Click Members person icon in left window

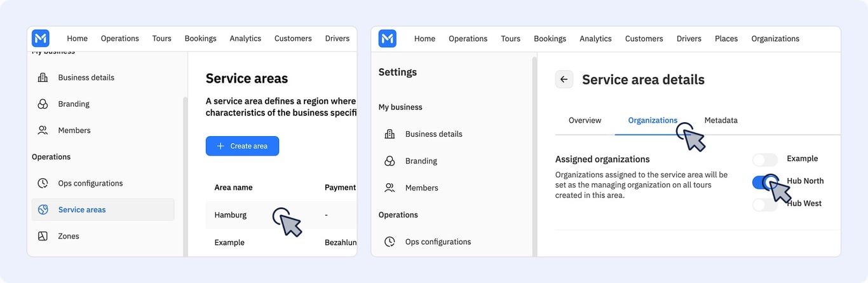(43, 130)
